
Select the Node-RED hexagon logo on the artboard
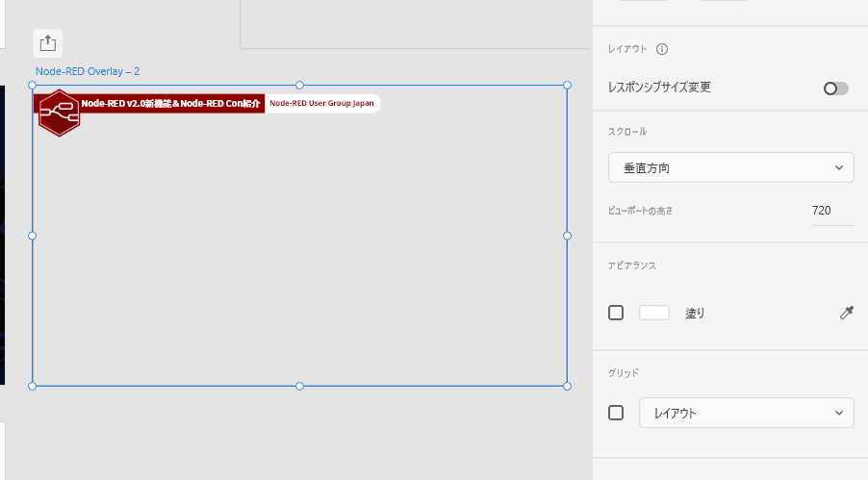59,113
